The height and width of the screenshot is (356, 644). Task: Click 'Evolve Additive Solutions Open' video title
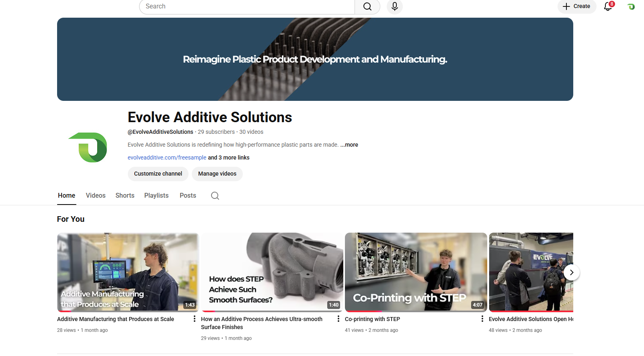531,319
